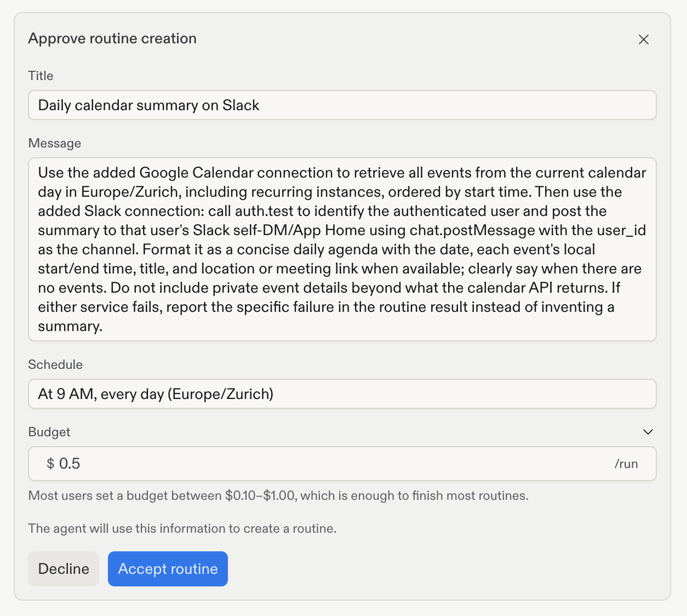Open the Schedule field
The height and width of the screenshot is (616, 687).
[342, 393]
